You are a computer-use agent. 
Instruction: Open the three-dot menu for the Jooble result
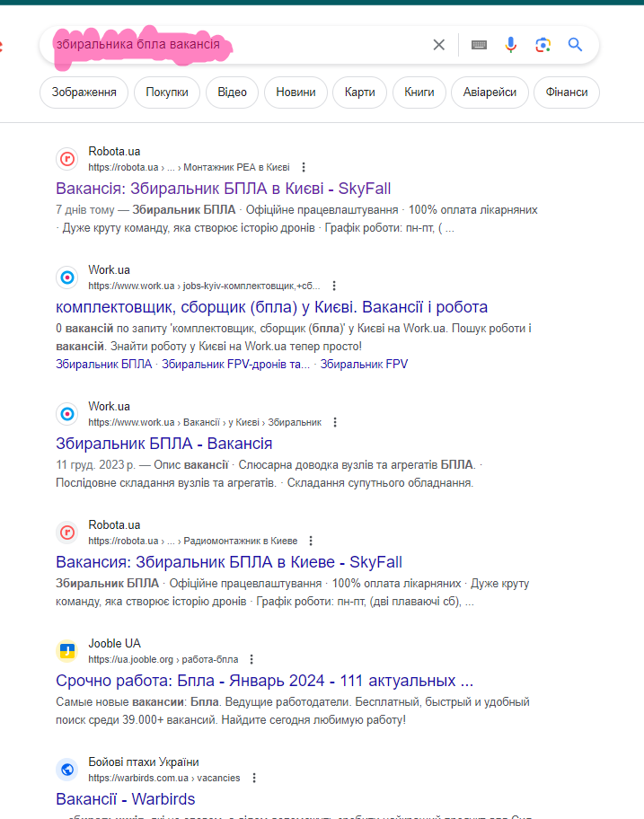click(251, 659)
